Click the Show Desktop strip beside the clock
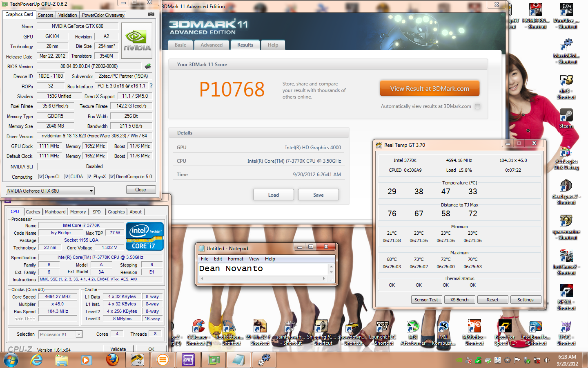 pyautogui.click(x=586, y=360)
